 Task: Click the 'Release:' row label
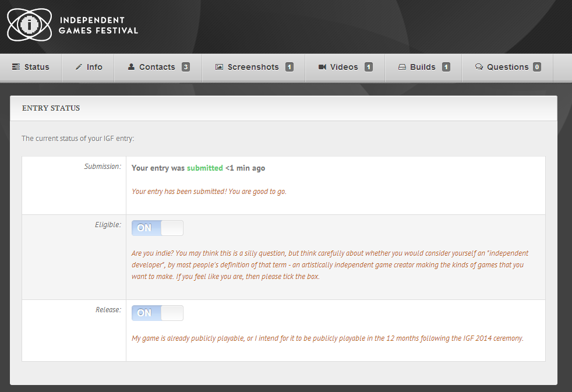click(x=108, y=310)
